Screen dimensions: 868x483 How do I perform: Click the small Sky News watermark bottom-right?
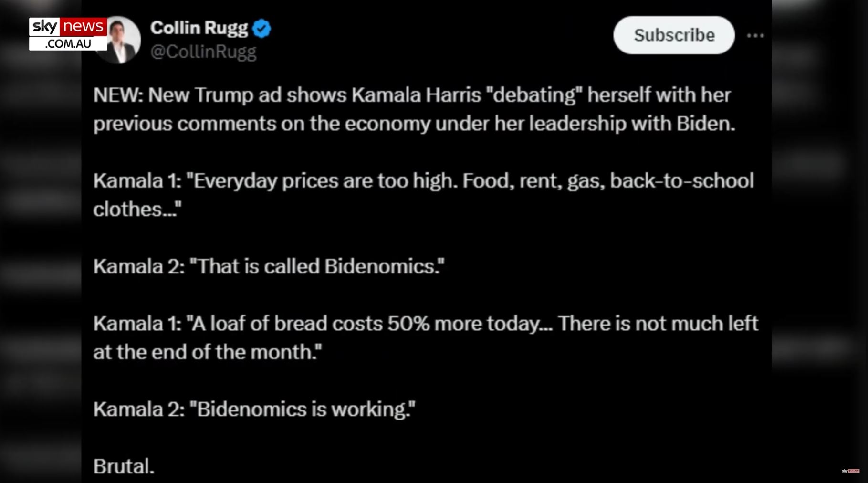point(850,471)
